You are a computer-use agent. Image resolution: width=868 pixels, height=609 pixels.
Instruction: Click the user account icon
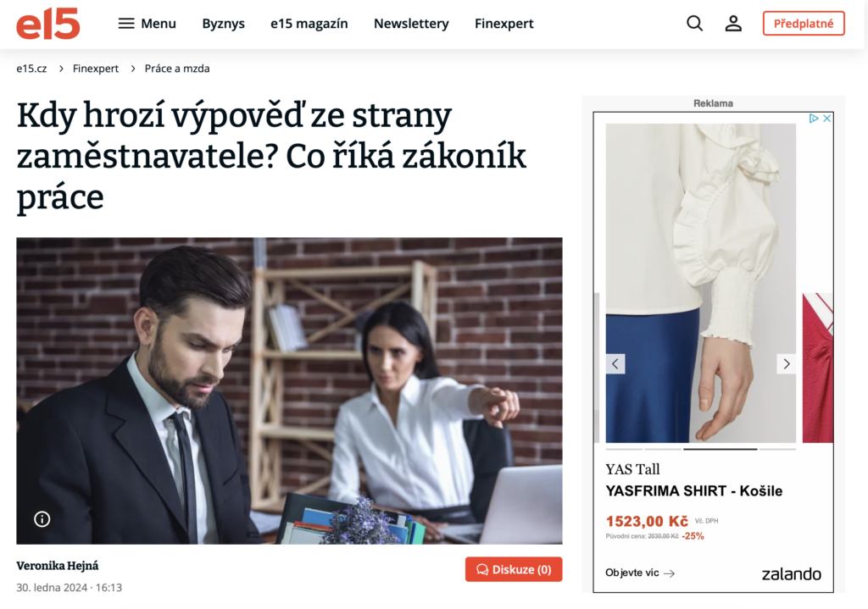[733, 23]
